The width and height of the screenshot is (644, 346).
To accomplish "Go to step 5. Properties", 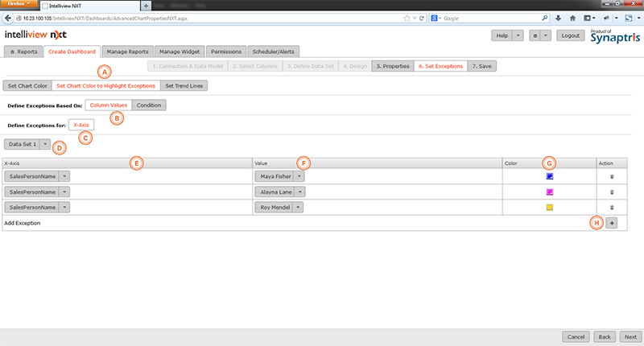I will [x=392, y=66].
